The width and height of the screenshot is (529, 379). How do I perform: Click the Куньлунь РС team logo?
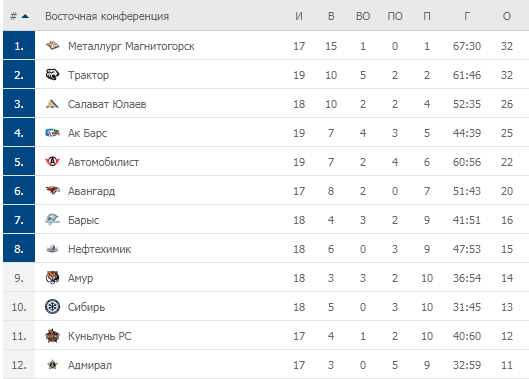point(52,336)
